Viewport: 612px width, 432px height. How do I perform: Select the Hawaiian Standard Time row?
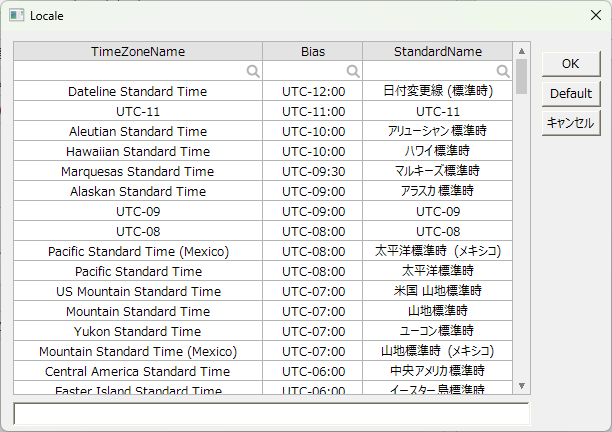tap(138, 151)
